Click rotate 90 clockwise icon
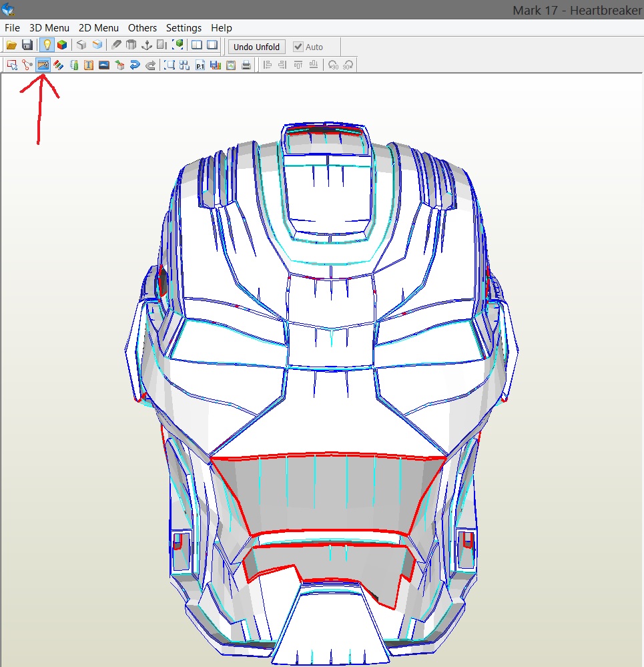This screenshot has width=644, height=667. (x=348, y=65)
